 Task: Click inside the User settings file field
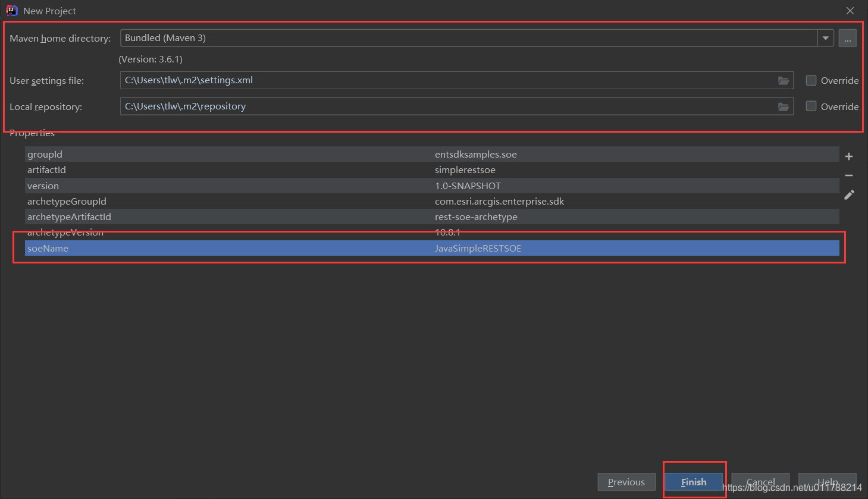pos(416,80)
